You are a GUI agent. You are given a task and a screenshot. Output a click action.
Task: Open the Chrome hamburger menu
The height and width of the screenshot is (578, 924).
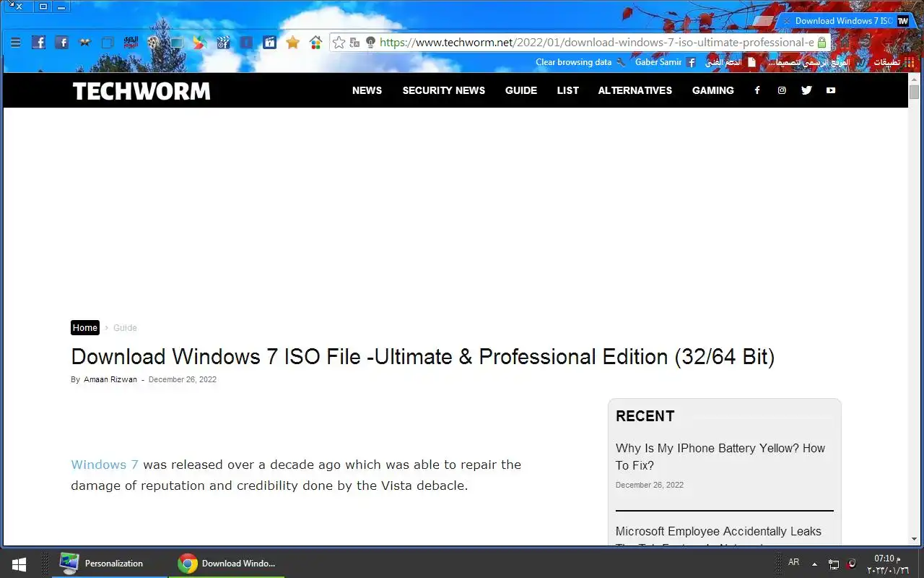pyautogui.click(x=15, y=43)
